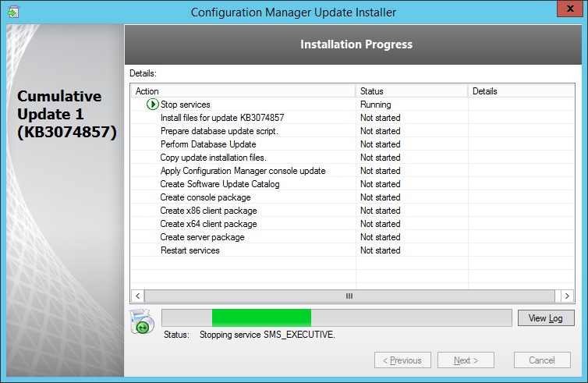Click the Previous button

[402, 360]
